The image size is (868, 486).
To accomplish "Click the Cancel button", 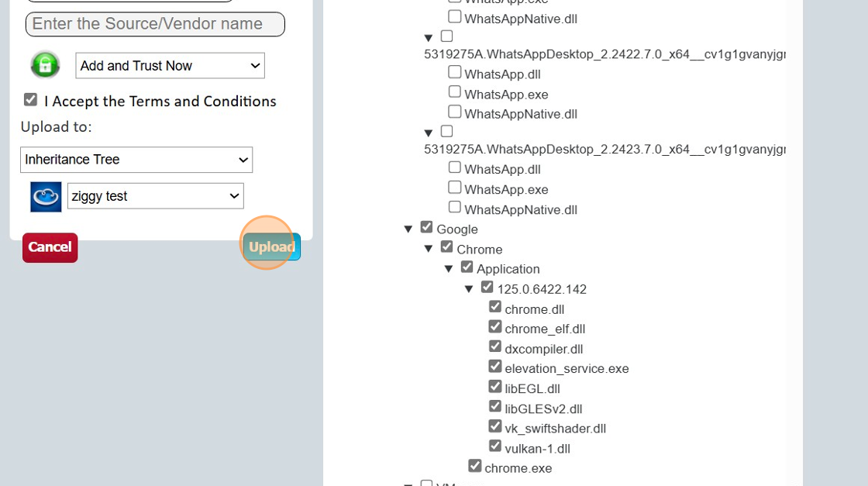I will [x=50, y=247].
